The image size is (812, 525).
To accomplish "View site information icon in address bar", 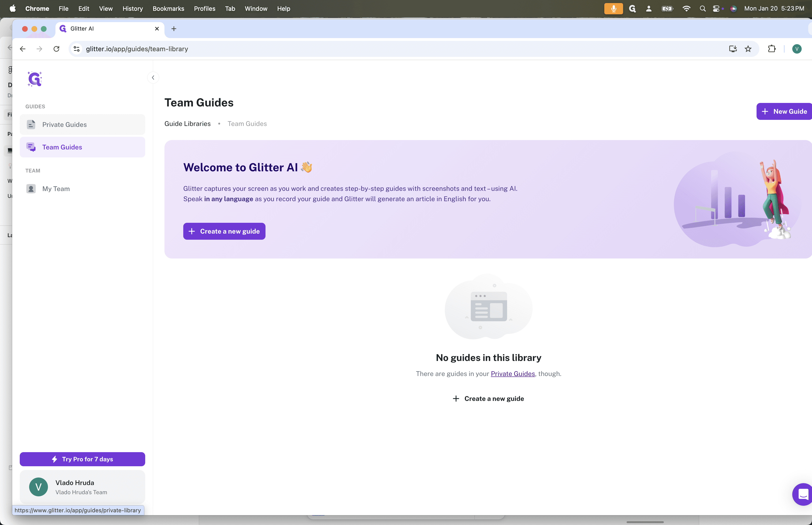I will click(x=77, y=49).
